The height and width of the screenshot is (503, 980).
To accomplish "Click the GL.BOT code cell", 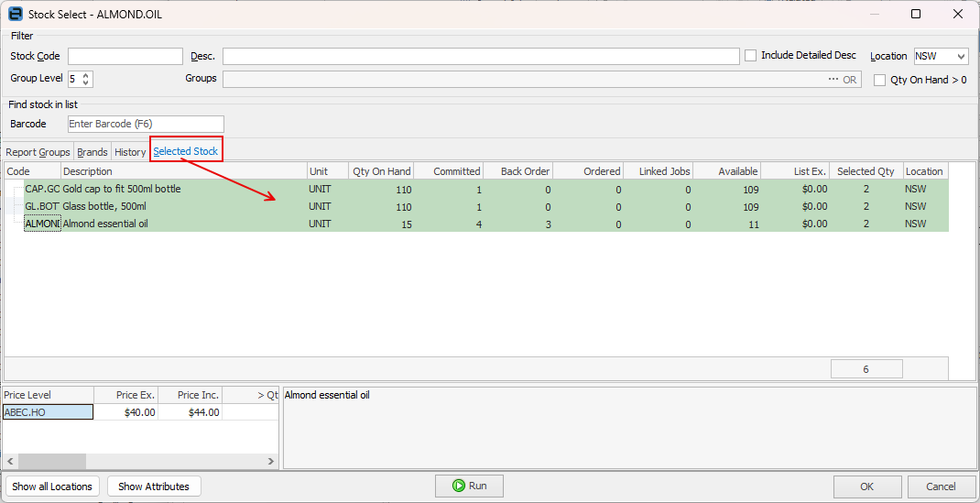I will coord(42,206).
